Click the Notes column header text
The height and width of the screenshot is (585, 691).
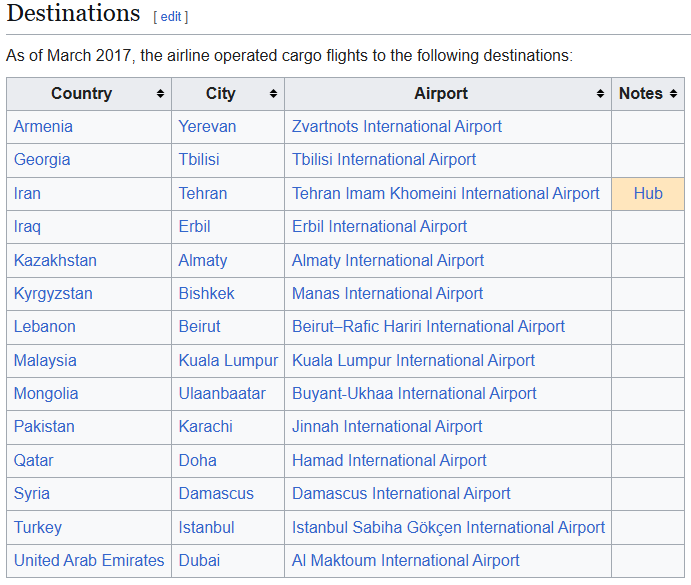tap(641, 93)
